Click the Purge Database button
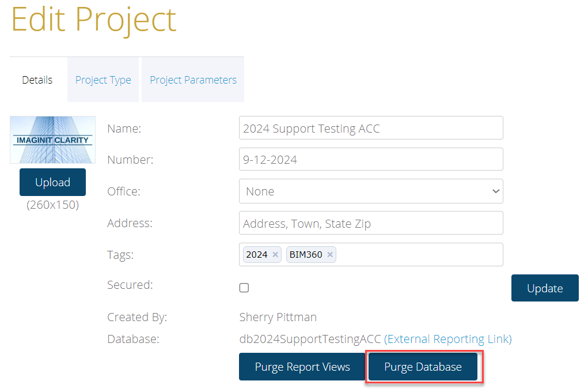588x392 pixels. pyautogui.click(x=423, y=367)
